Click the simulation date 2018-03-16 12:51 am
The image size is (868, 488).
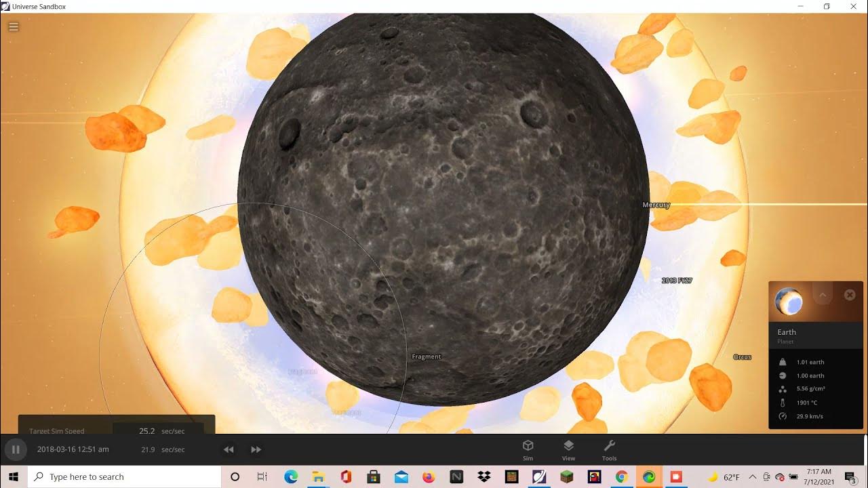(x=73, y=449)
